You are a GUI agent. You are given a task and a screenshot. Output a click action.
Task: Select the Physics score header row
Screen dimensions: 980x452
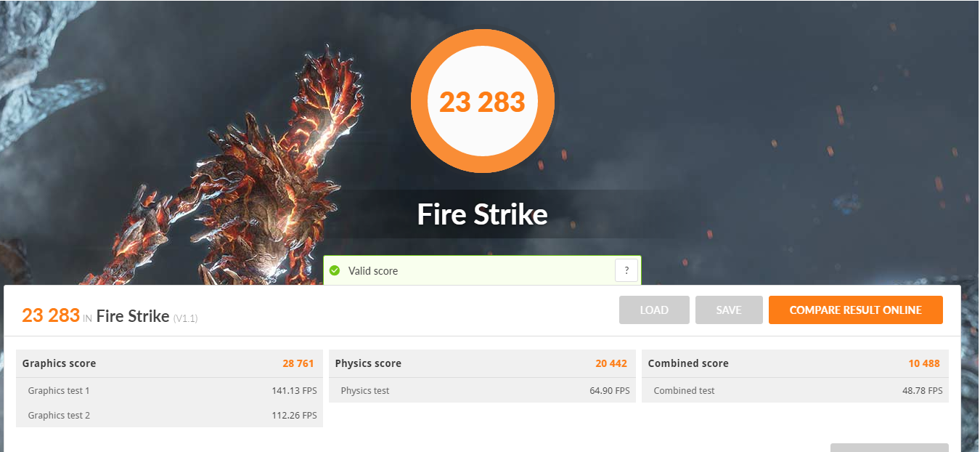pos(482,363)
